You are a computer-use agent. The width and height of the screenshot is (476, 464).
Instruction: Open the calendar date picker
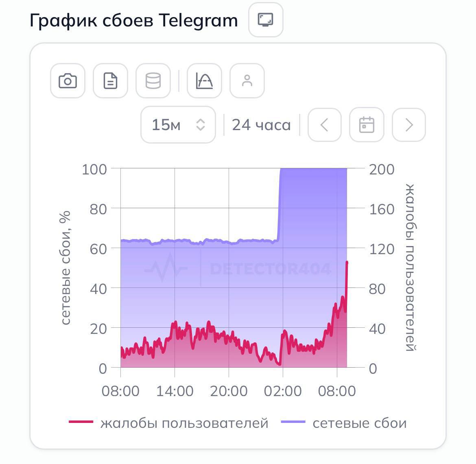(x=367, y=125)
